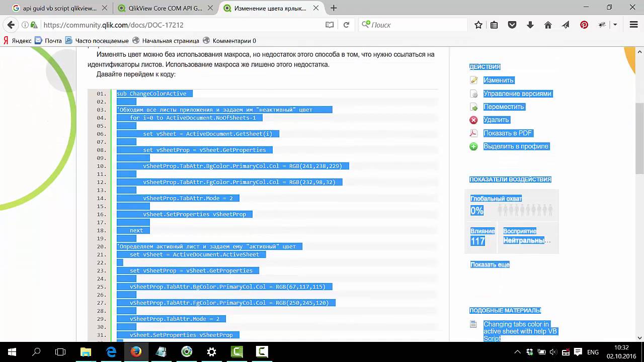This screenshot has height=362, width=644.
Task: Click the volume tray icon
Action: coord(553,352)
